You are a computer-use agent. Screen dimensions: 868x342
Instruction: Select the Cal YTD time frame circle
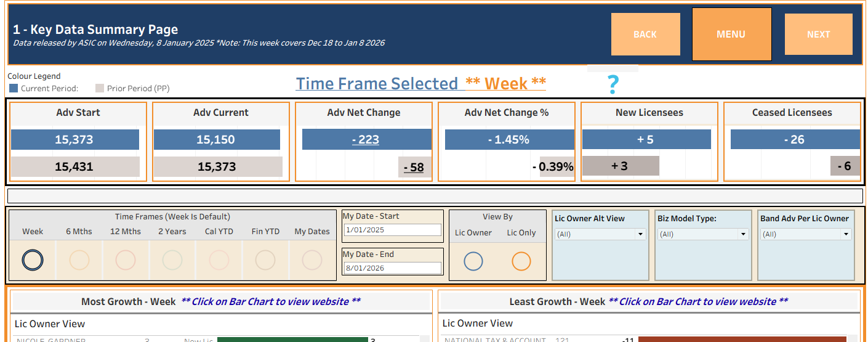coord(219,261)
